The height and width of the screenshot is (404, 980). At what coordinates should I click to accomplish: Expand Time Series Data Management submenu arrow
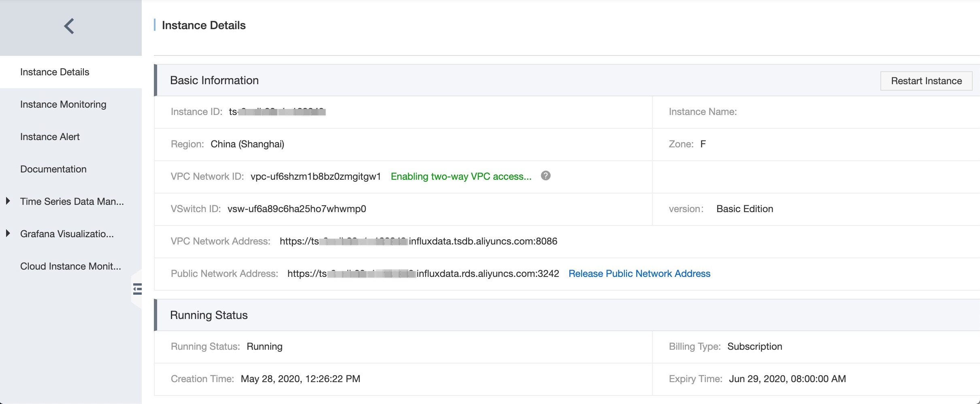click(x=8, y=201)
